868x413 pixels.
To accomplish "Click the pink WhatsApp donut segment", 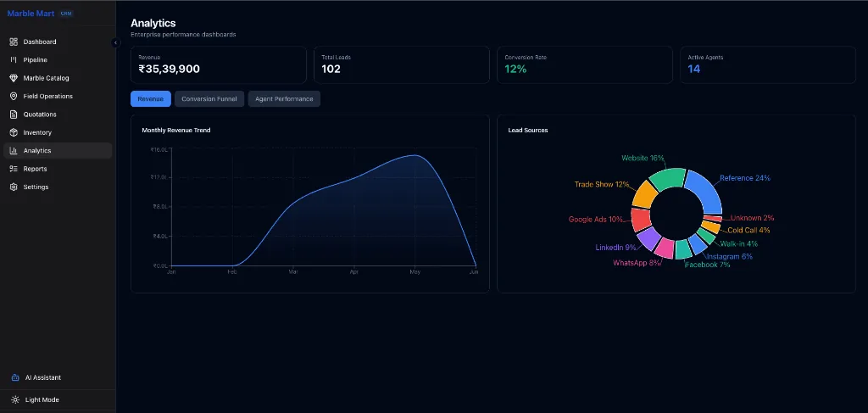I will [x=665, y=248].
